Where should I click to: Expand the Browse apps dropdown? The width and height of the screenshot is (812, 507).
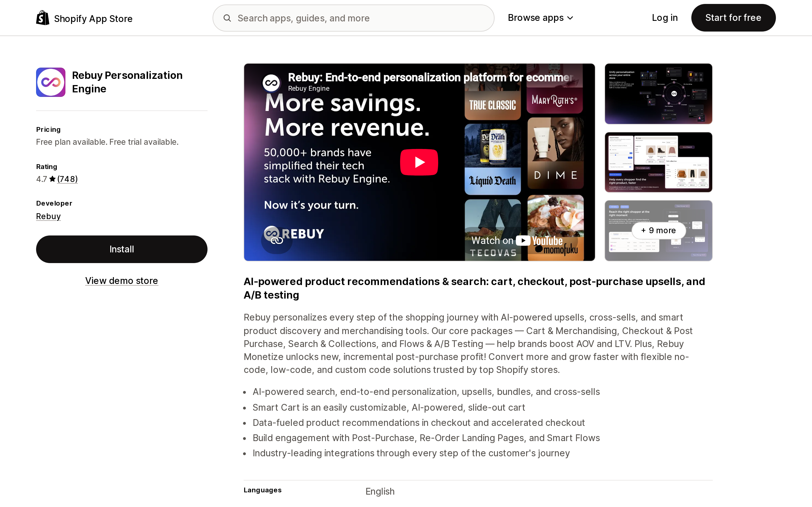(540, 18)
